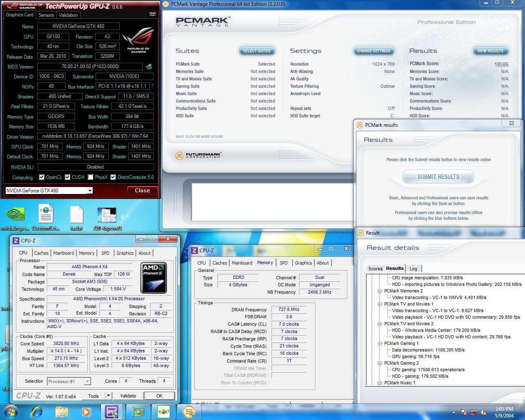Select the CustomSet desktop file icon
Screen dimensions: 525x420
[46, 218]
